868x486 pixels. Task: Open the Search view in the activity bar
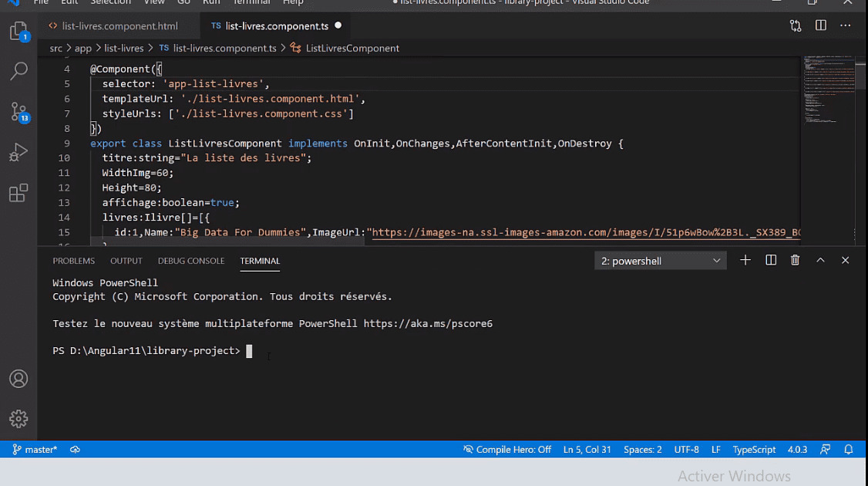click(19, 71)
